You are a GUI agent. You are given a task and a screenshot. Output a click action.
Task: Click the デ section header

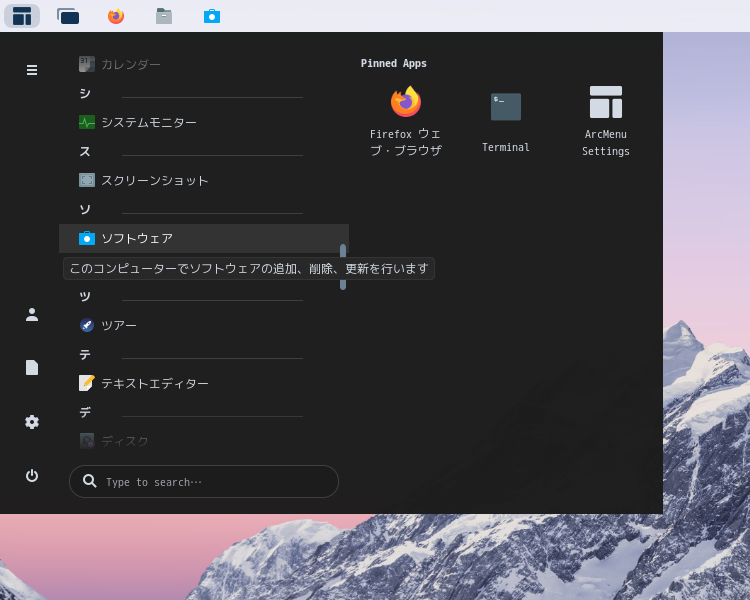[85, 412]
